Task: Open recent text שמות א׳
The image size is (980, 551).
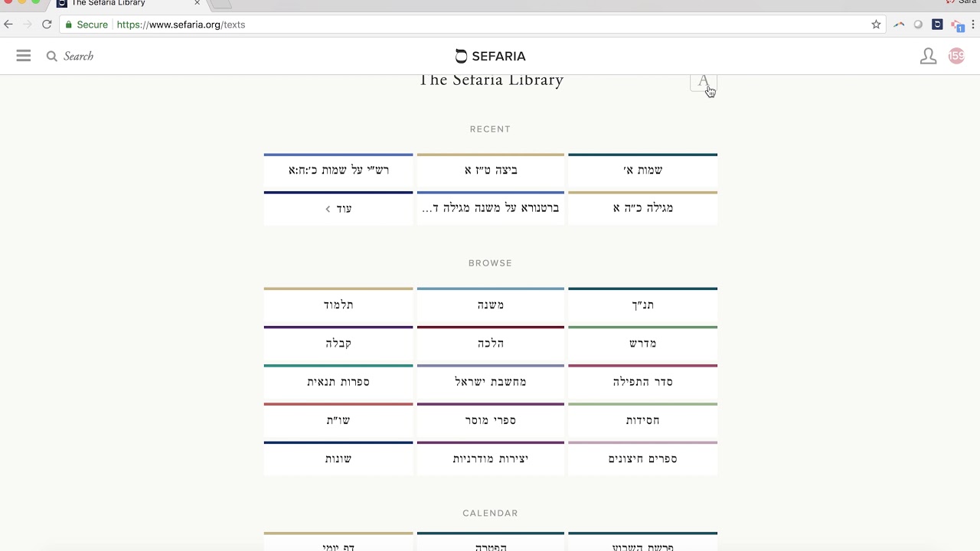Action: pyautogui.click(x=643, y=169)
